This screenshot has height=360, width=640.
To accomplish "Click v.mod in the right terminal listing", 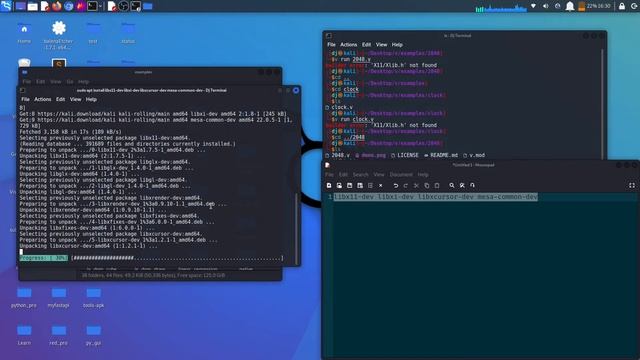I will (x=474, y=155).
